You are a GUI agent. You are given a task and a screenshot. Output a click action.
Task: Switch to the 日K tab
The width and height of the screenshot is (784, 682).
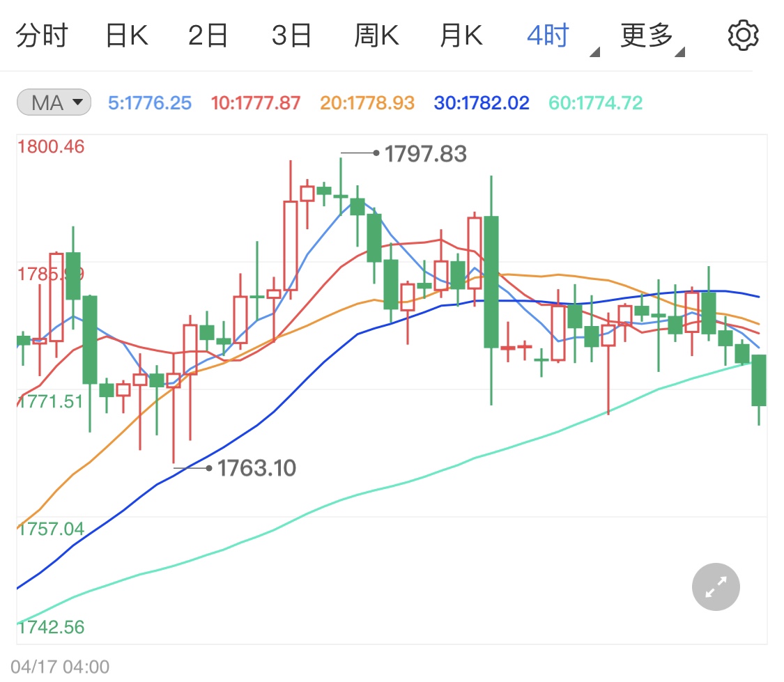point(127,36)
